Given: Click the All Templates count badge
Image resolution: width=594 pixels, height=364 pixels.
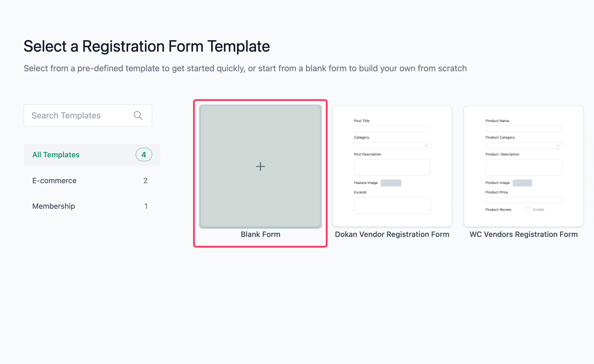Looking at the screenshot, I should tap(144, 155).
